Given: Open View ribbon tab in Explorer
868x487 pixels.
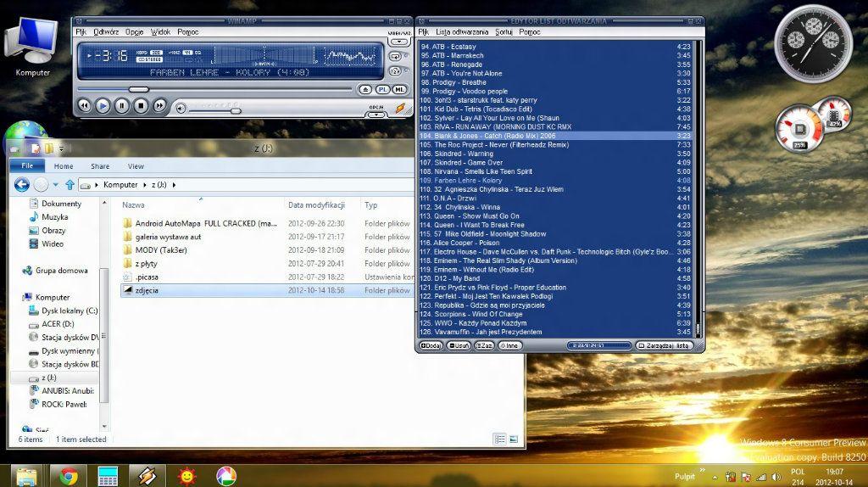Looking at the screenshot, I should click(136, 166).
